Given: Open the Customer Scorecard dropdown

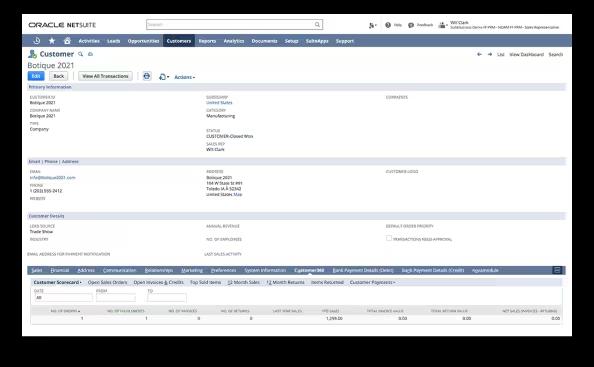Looking at the screenshot, I should (x=58, y=283).
